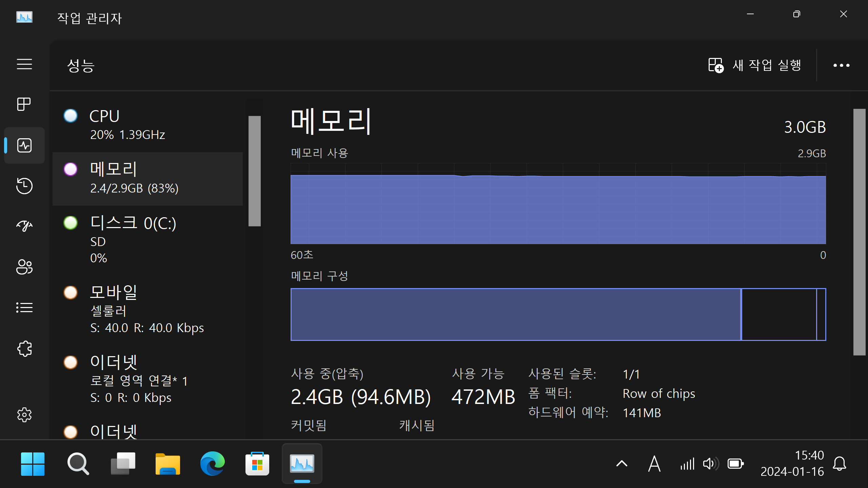Open App history sidebar icon
Image resolution: width=868 pixels, height=488 pixels.
24,186
